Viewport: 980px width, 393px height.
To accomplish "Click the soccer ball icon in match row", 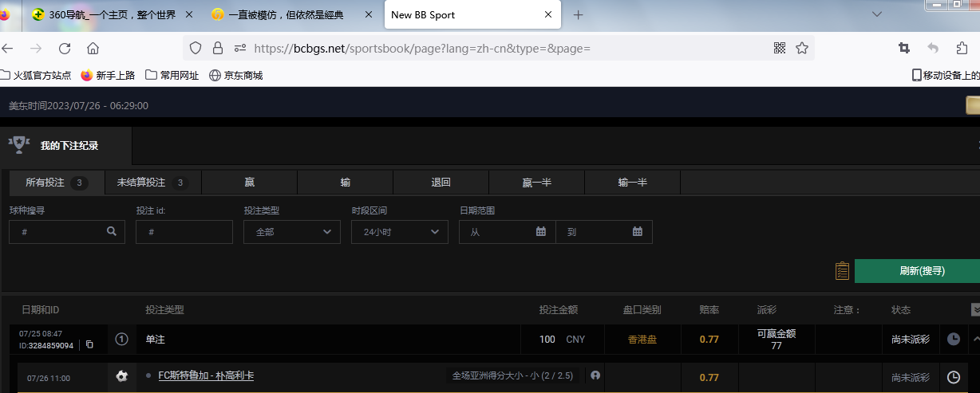I will click(x=122, y=376).
